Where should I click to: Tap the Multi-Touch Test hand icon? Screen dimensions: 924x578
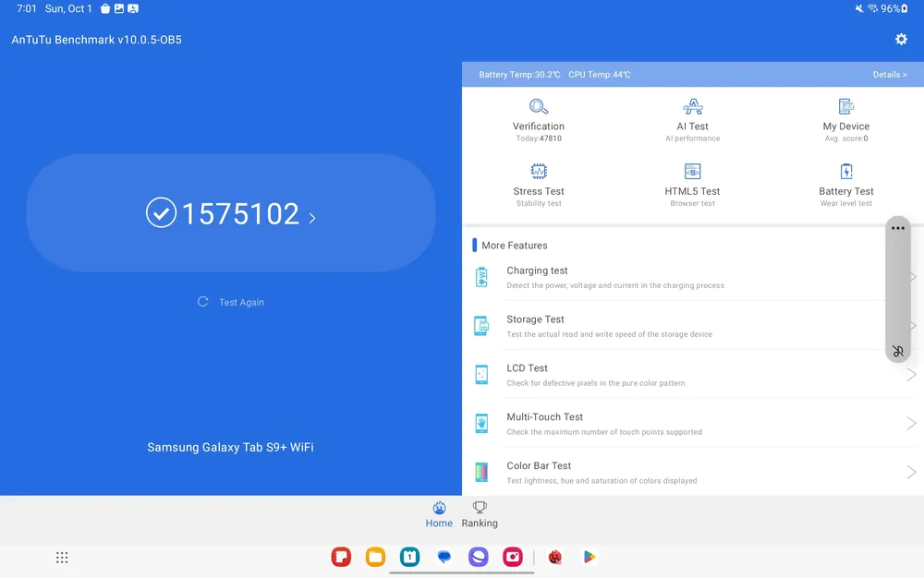481,423
